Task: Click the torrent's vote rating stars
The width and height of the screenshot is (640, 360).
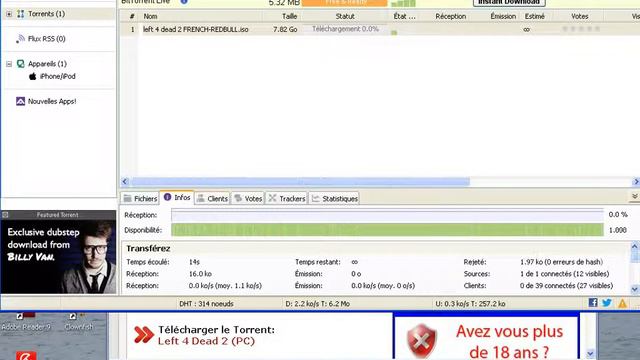Action: (x=581, y=29)
